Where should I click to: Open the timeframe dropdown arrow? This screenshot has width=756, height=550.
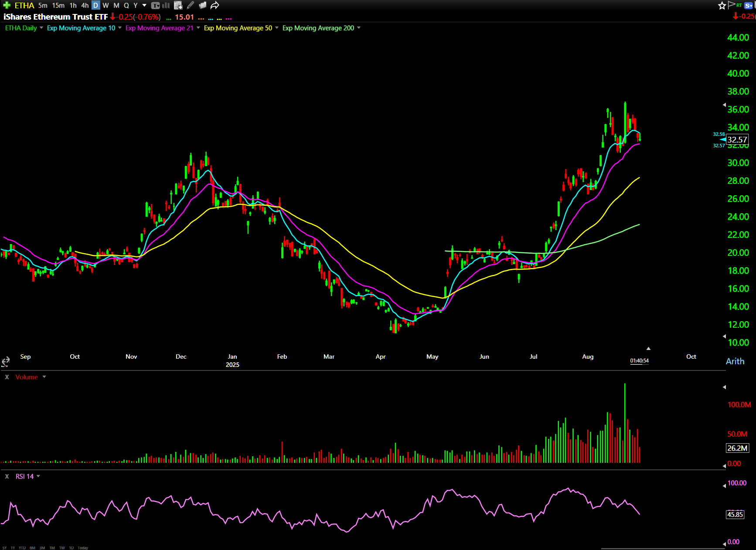coord(144,5)
